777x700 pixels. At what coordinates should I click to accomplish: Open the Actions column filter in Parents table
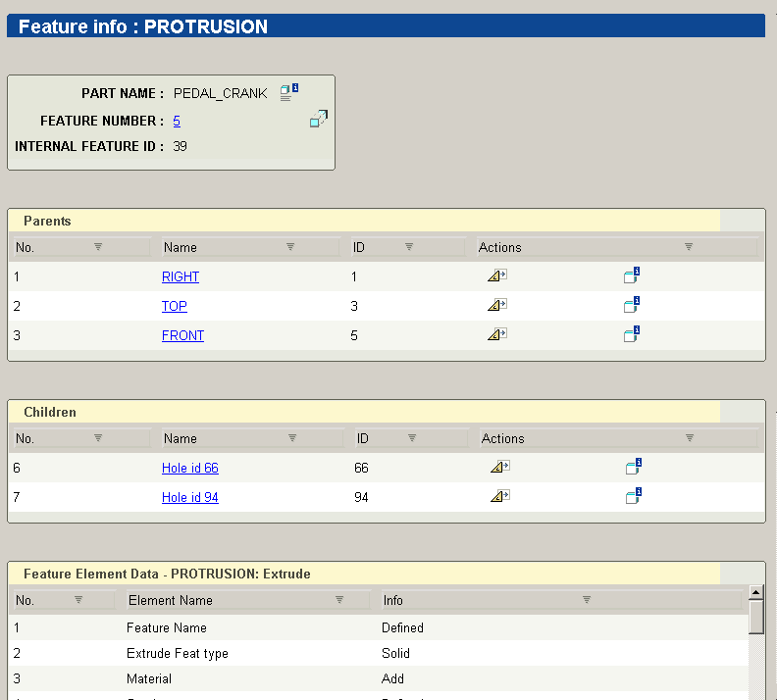(x=689, y=247)
